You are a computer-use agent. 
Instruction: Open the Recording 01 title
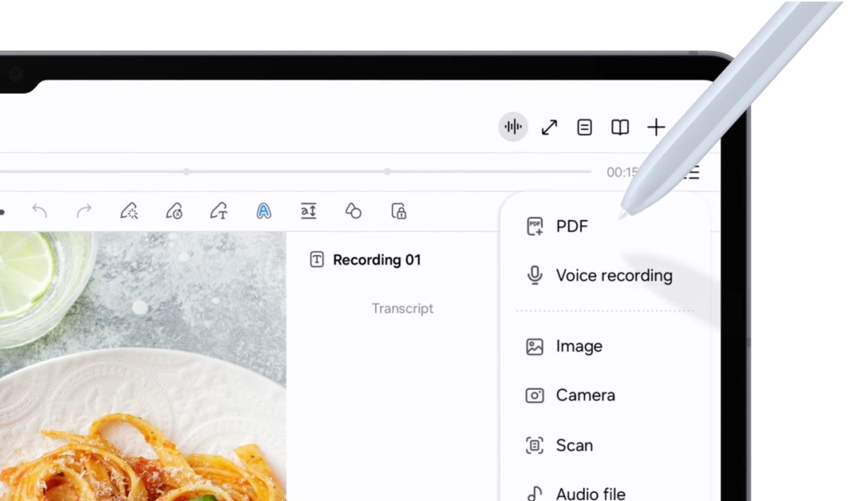[x=377, y=260]
